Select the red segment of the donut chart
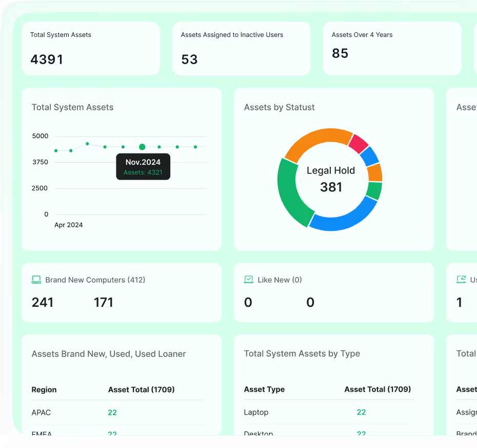The image size is (477, 448). 358,144
